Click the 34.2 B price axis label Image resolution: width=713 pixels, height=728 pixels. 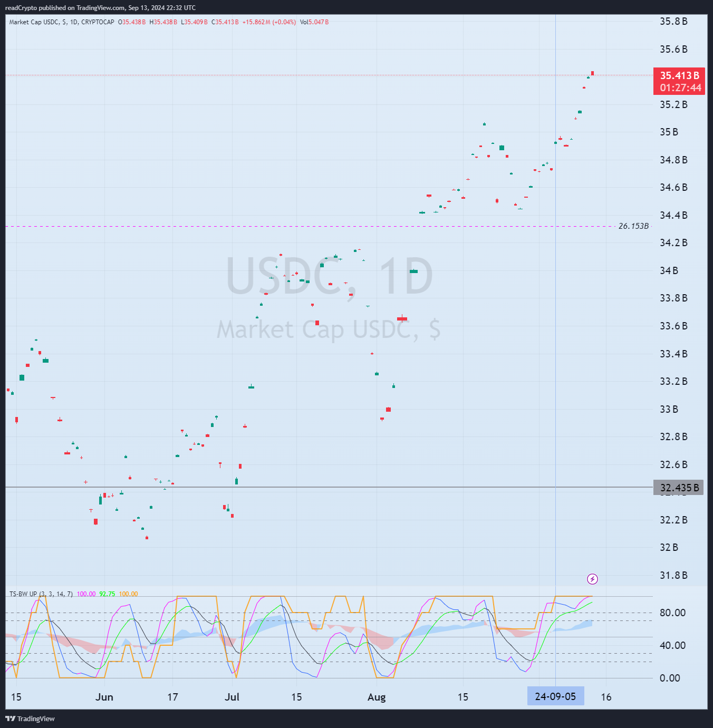point(673,242)
